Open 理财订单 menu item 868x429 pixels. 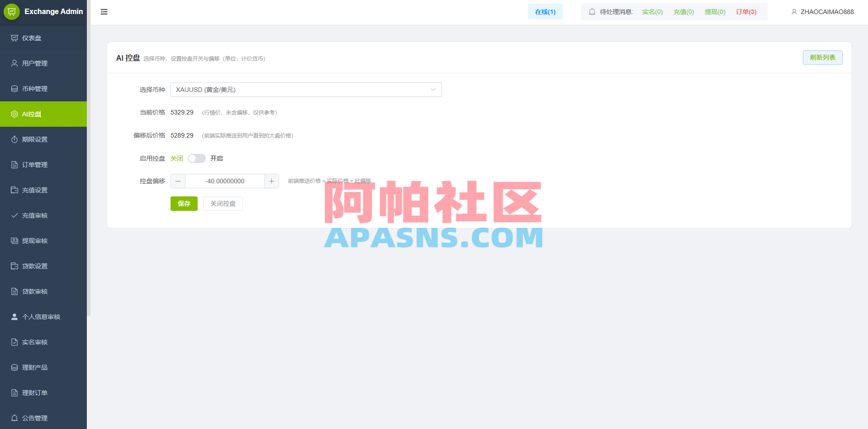click(43, 393)
